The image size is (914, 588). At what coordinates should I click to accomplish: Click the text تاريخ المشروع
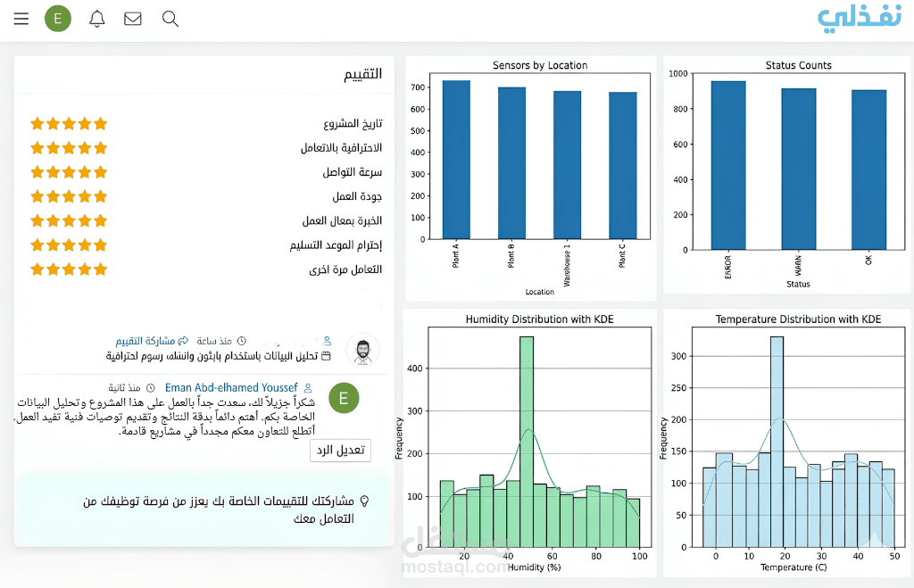(x=353, y=123)
